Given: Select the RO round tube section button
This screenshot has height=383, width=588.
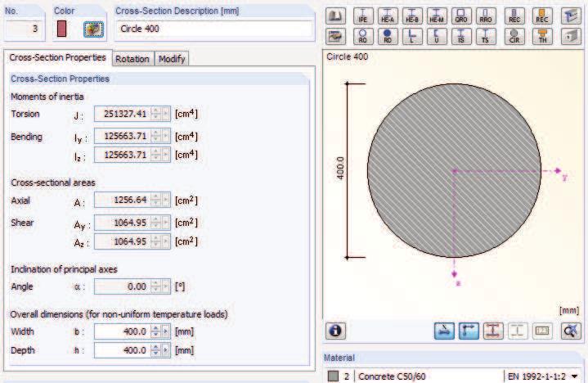Looking at the screenshot, I should (363, 36).
